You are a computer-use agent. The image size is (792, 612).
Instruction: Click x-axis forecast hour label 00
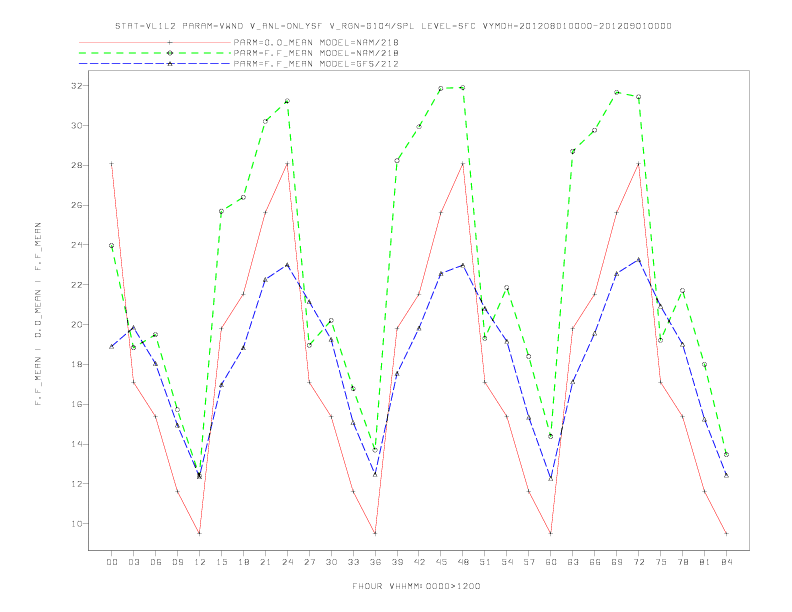click(x=112, y=562)
